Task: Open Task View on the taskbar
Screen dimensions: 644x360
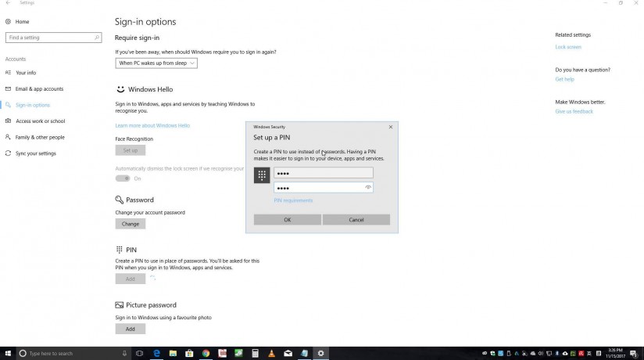Action: pos(139,354)
